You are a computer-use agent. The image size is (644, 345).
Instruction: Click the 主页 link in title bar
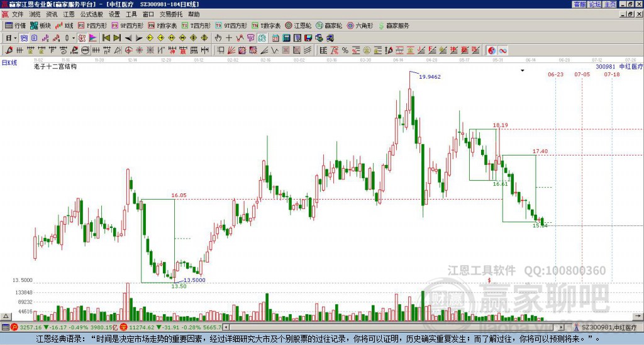(x=609, y=4)
